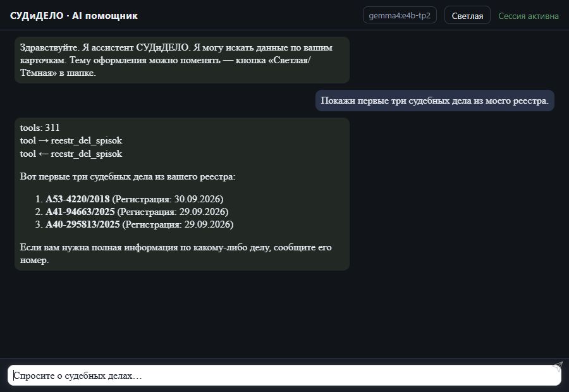
Task: Click the registration date of case А41-94663/2025
Action: [x=202, y=212]
